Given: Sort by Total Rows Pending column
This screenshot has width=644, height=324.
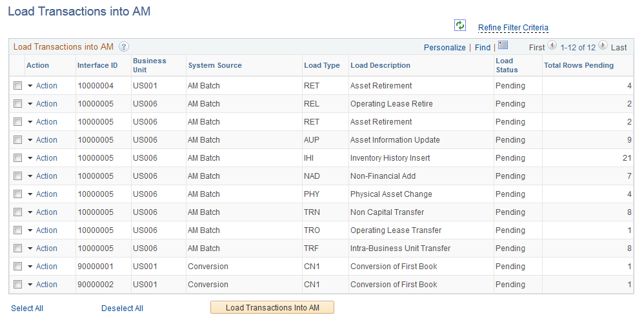Looking at the screenshot, I should point(579,65).
